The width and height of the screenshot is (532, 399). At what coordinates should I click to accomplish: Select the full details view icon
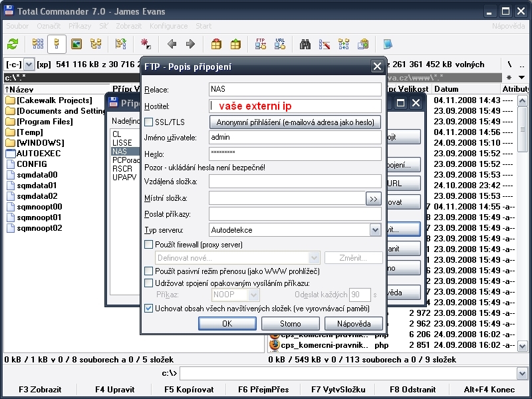click(x=57, y=44)
